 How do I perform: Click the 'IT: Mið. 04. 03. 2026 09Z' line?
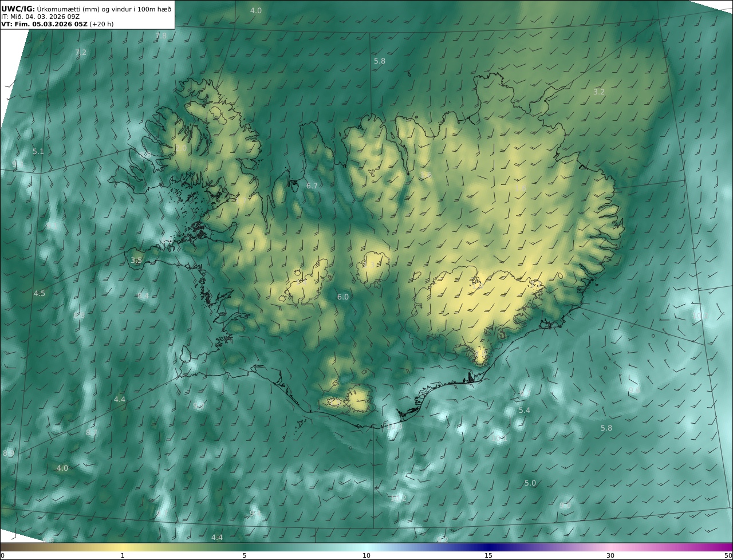tap(40, 16)
